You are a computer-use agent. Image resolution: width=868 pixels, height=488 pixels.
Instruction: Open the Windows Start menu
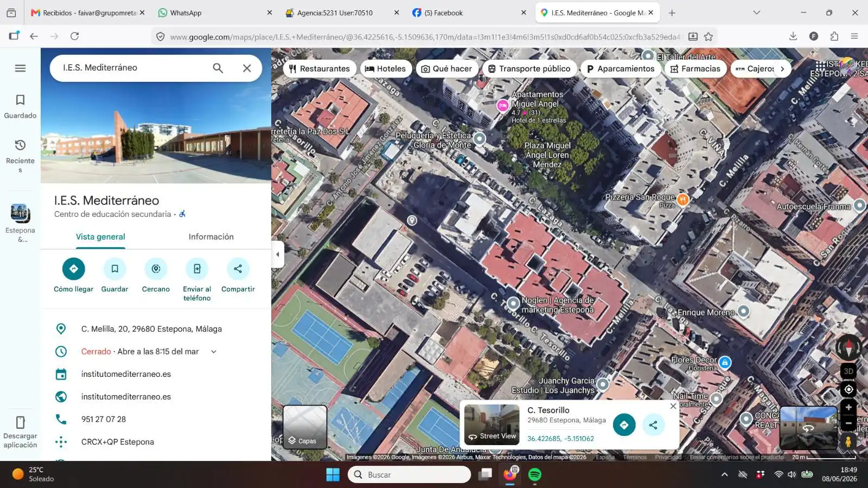pyautogui.click(x=333, y=474)
